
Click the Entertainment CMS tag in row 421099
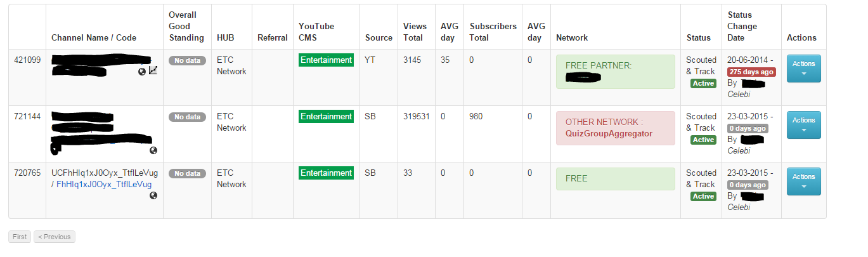click(x=326, y=60)
